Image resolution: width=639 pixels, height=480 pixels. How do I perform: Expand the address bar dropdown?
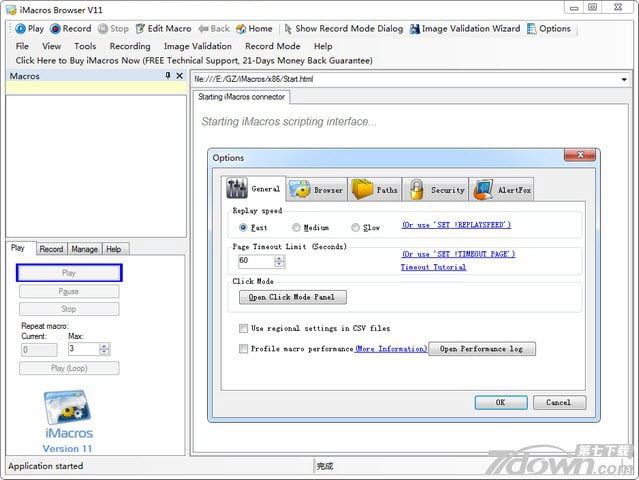(624, 79)
